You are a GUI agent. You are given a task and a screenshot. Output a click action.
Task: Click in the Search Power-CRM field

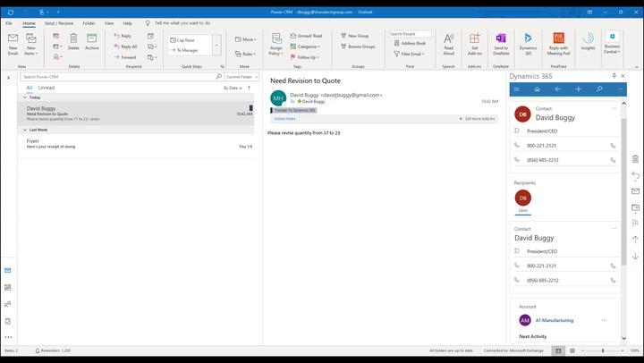[x=116, y=77]
